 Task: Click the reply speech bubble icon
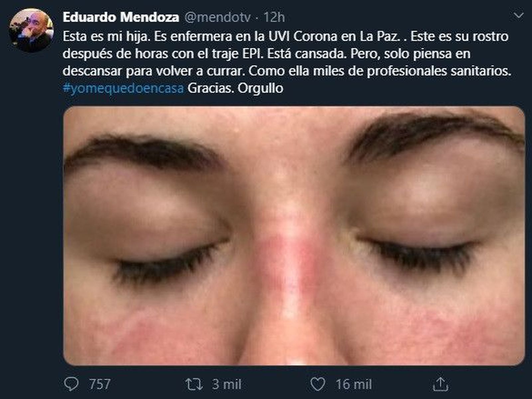71,384
